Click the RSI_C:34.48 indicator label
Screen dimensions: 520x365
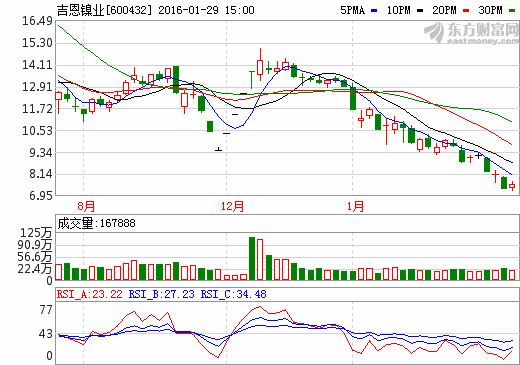pyautogui.click(x=233, y=294)
